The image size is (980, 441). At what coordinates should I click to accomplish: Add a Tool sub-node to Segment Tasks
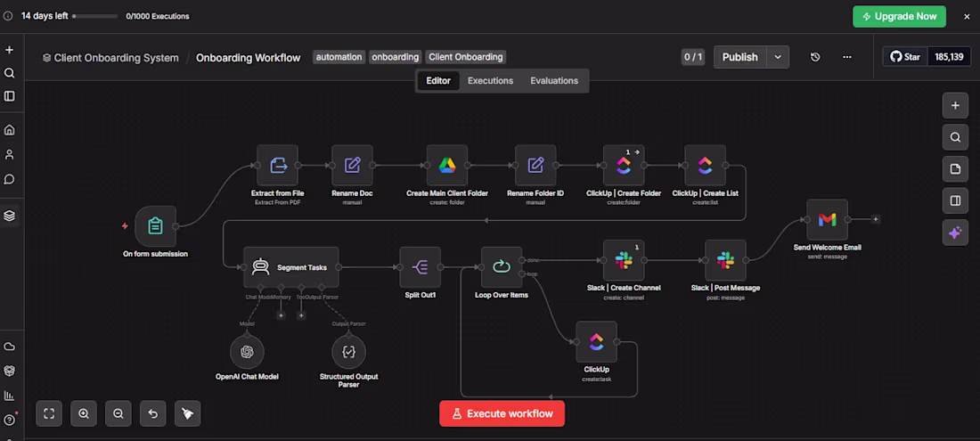(301, 315)
